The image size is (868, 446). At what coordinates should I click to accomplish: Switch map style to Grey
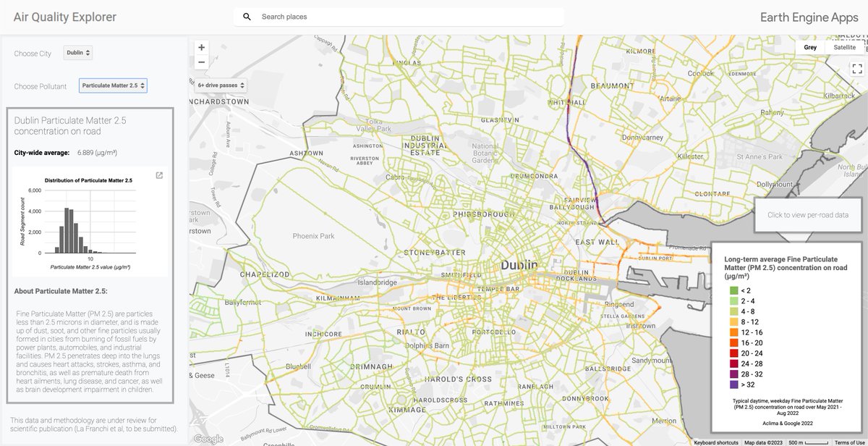(810, 47)
